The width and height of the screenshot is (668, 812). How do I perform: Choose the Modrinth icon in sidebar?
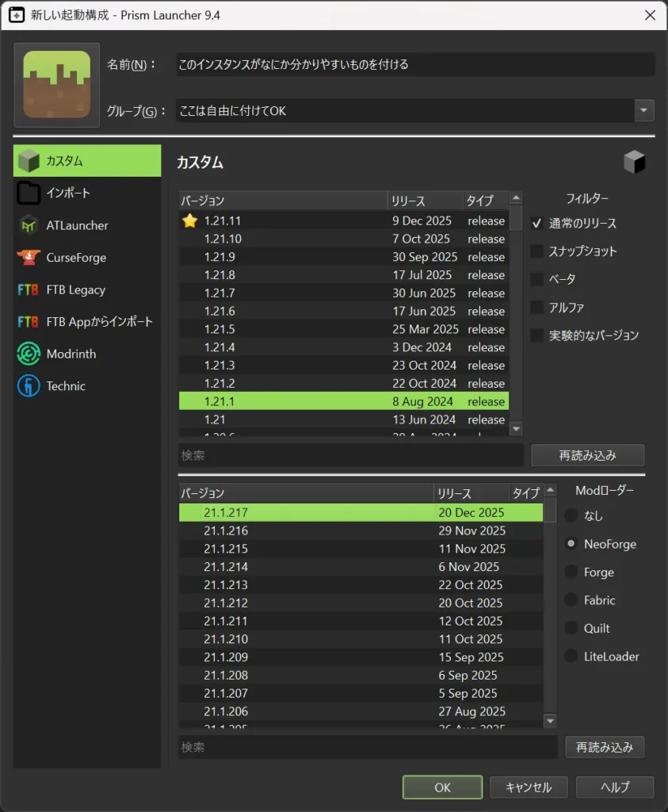(x=29, y=354)
